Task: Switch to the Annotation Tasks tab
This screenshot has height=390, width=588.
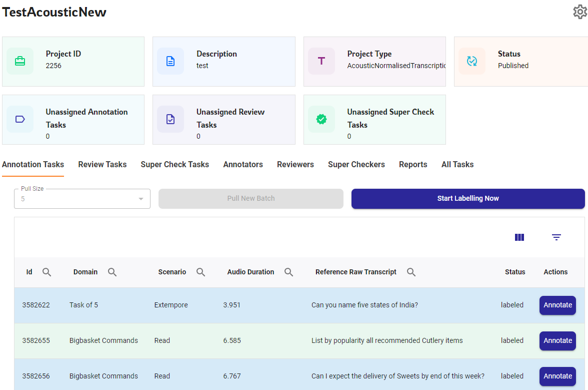Action: pyautogui.click(x=33, y=164)
